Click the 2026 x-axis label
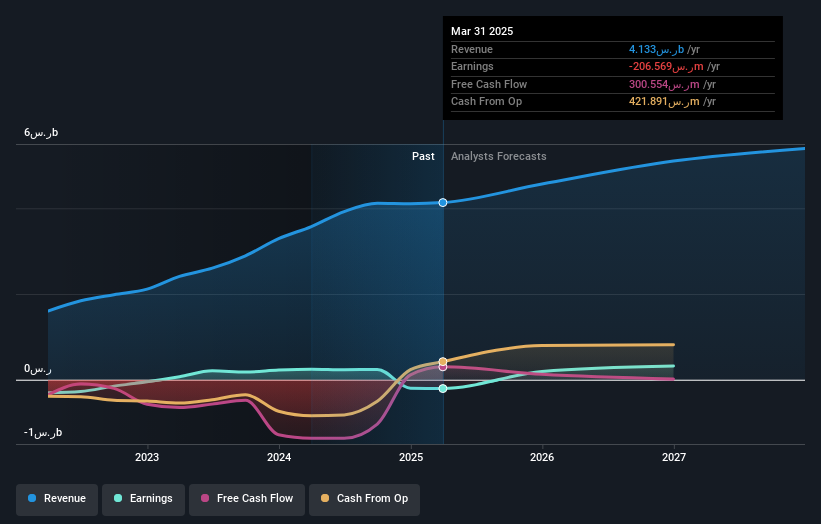 [x=542, y=457]
